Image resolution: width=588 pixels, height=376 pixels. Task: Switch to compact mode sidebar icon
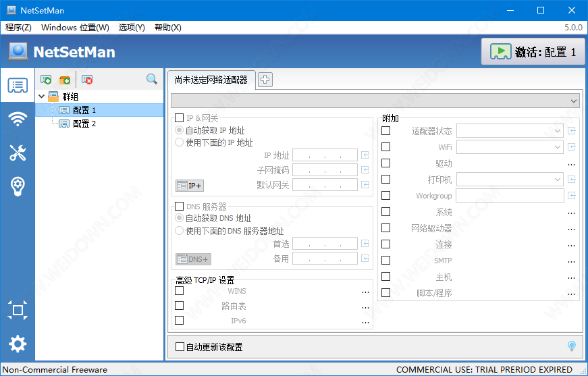tap(18, 310)
